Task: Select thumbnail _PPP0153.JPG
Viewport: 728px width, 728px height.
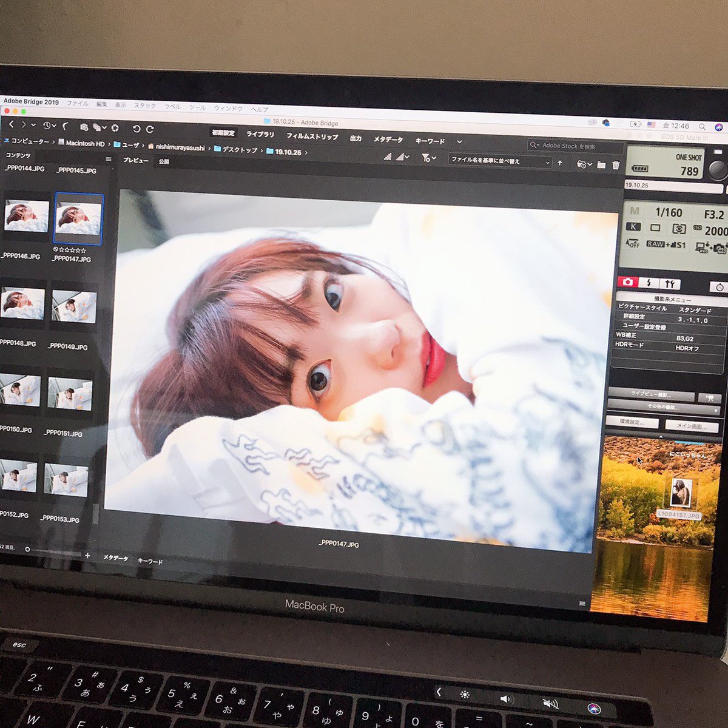Action: [65, 479]
